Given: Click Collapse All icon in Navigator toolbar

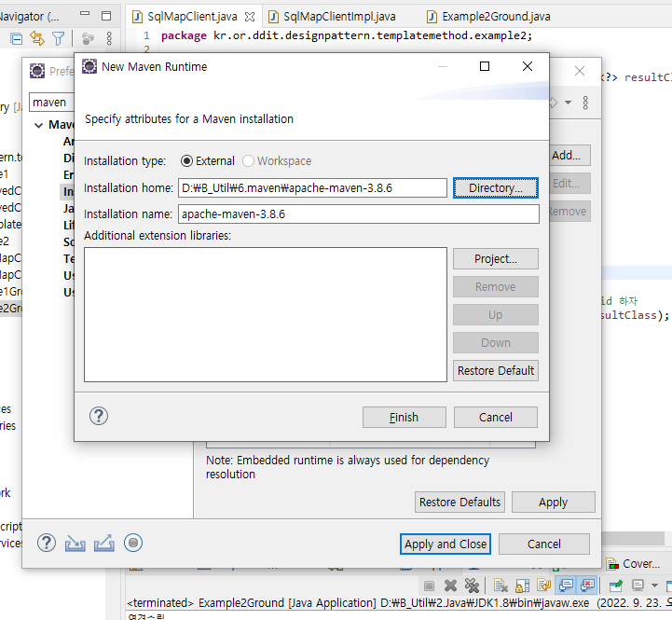Looking at the screenshot, I should click(16, 39).
